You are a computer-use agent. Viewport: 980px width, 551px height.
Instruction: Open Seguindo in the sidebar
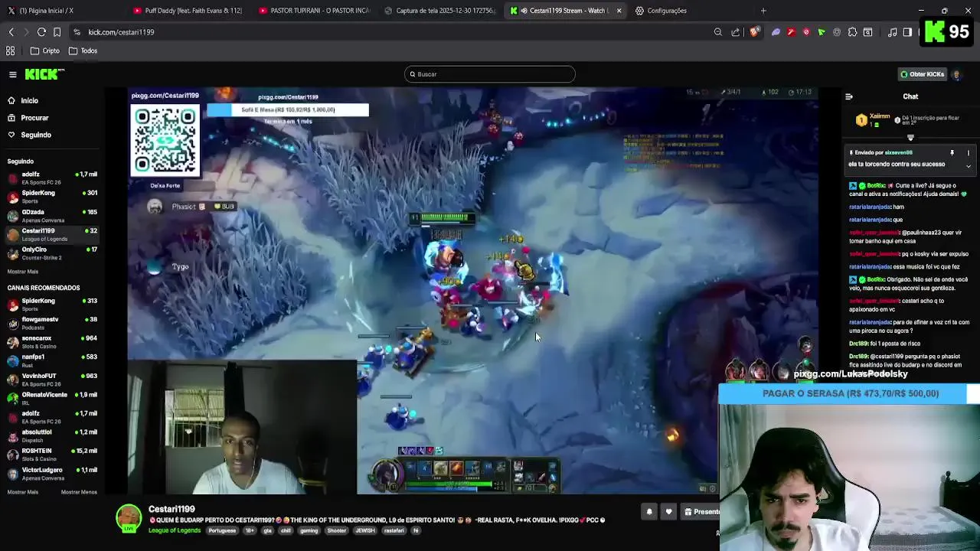(x=29, y=135)
